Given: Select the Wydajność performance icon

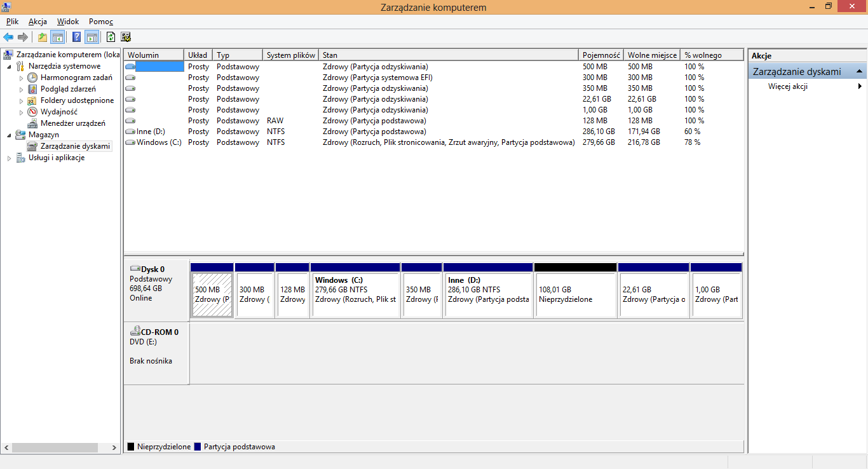Looking at the screenshot, I should (32, 112).
